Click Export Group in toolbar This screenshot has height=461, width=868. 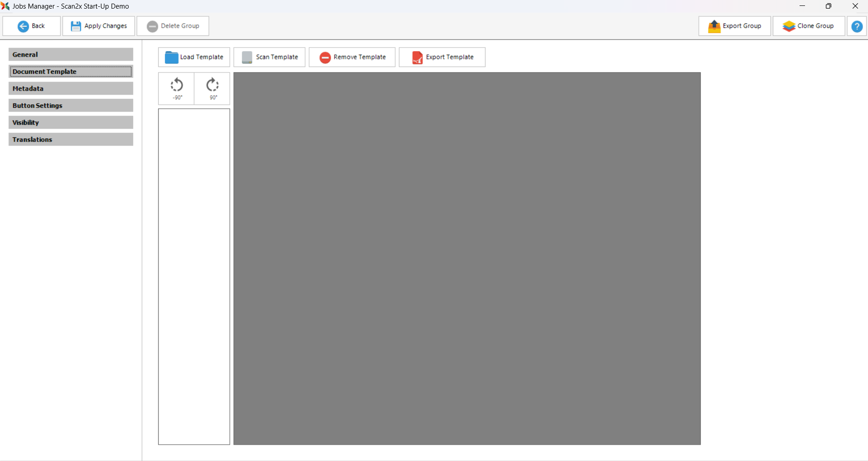pos(734,26)
